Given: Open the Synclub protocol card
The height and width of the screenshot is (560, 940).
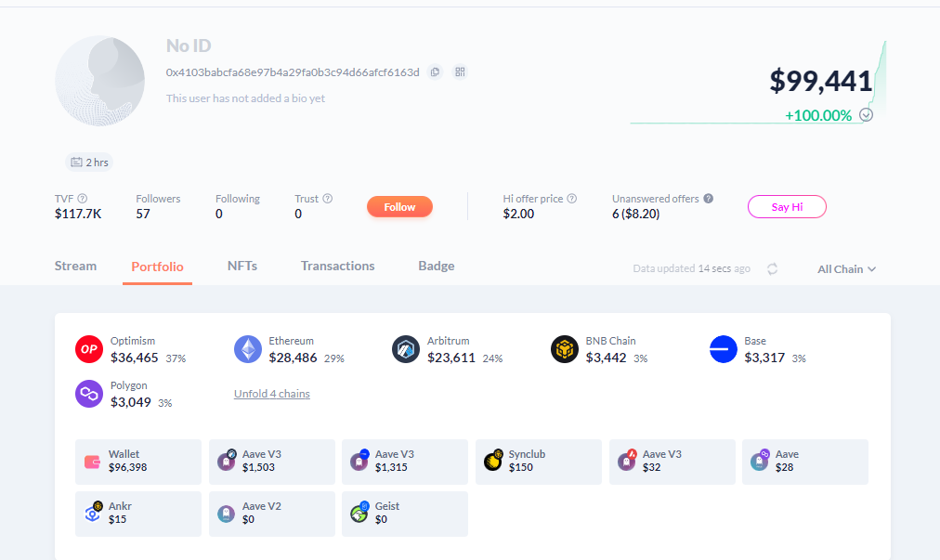Looking at the screenshot, I should tap(538, 462).
